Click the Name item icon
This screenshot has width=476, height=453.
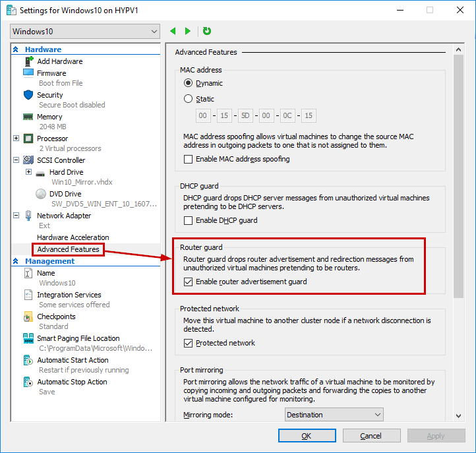tap(28, 273)
